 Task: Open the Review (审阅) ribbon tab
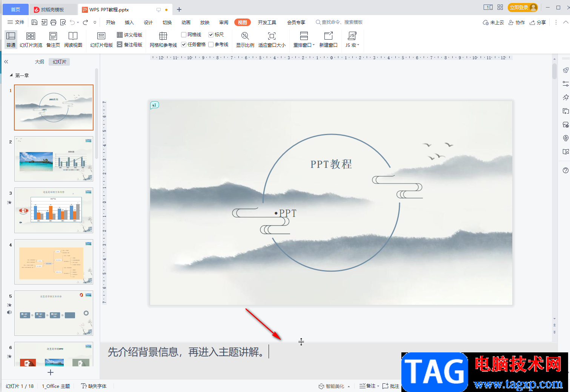click(224, 22)
